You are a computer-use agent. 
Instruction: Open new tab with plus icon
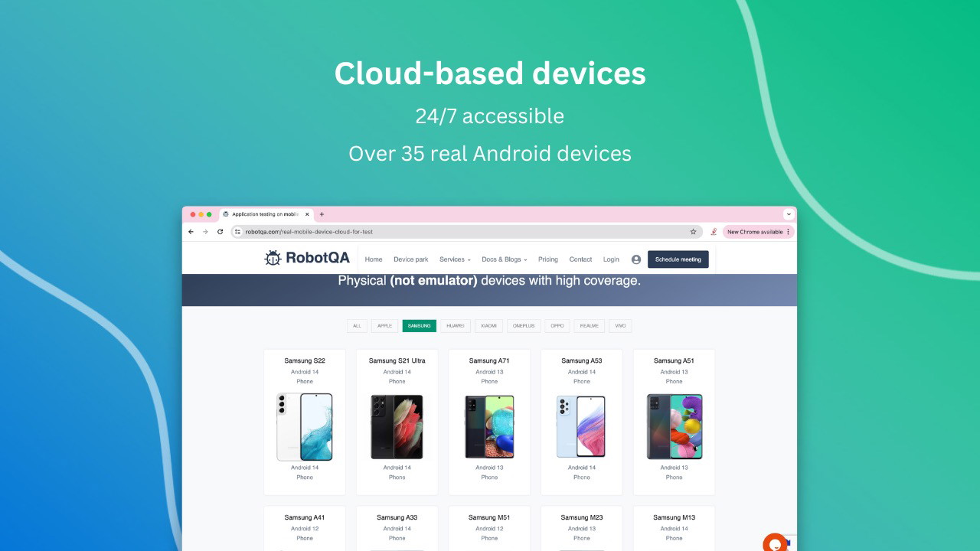[322, 214]
